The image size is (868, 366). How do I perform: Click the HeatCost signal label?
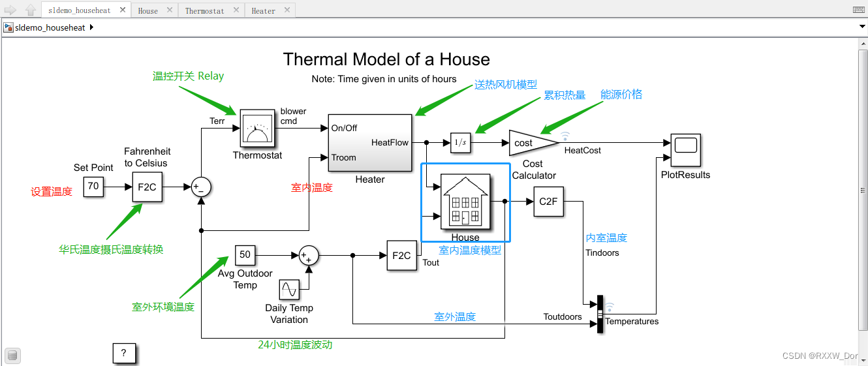click(x=583, y=150)
